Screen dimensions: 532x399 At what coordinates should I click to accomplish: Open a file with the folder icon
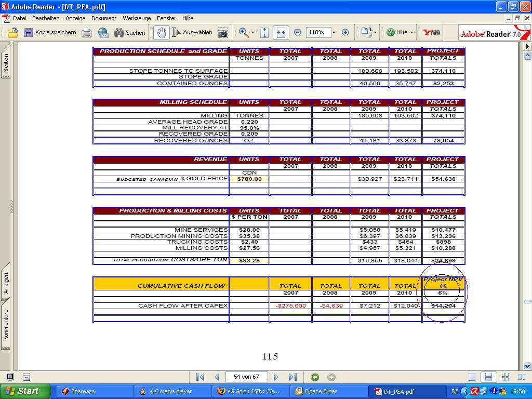tap(12, 33)
